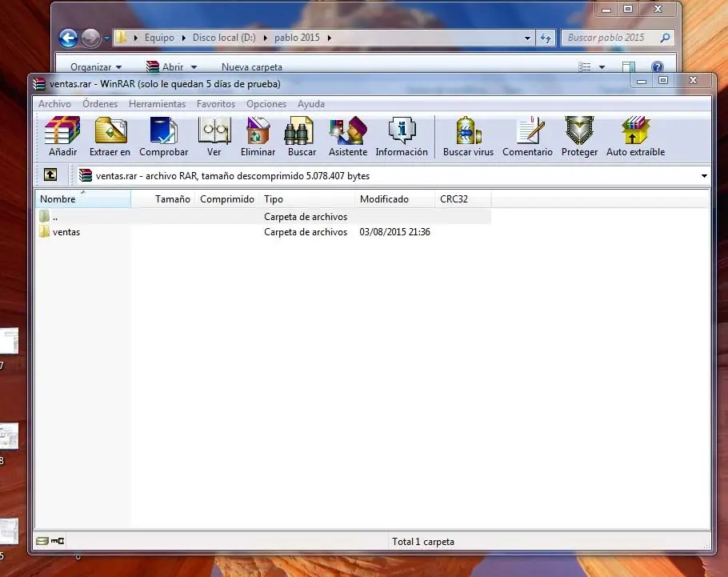Click the Buscar virus icon
The height and width of the screenshot is (577, 728).
(468, 137)
